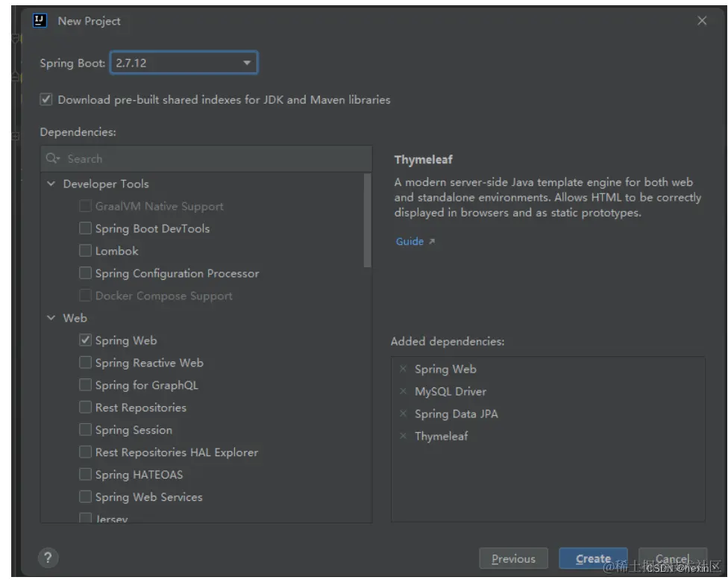This screenshot has width=728, height=580.
Task: Select Spring Web in added dependencies
Action: pos(445,369)
